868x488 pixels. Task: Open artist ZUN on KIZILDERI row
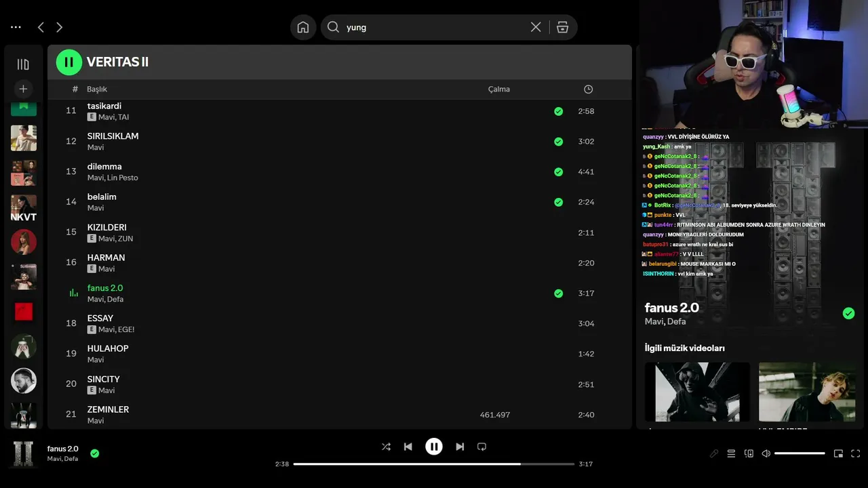[x=125, y=239]
